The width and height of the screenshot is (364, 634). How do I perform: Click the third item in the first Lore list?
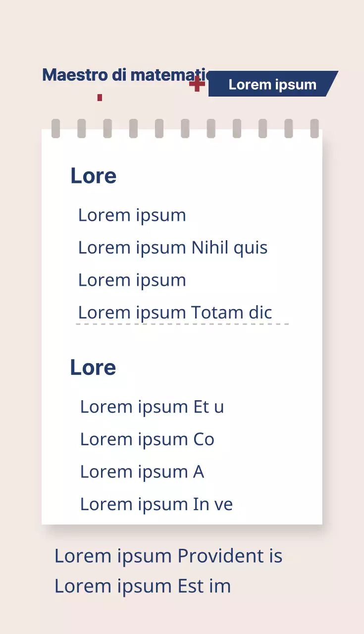tap(132, 280)
